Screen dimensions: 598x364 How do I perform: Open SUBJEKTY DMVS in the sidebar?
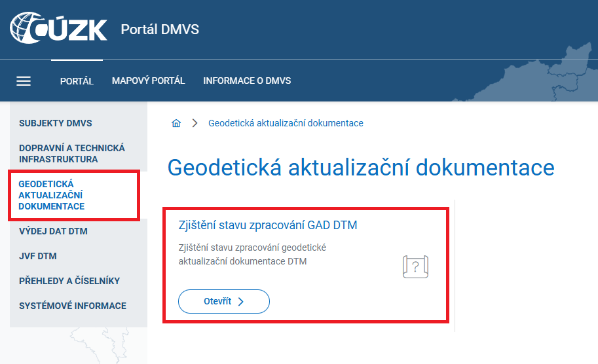pos(56,123)
